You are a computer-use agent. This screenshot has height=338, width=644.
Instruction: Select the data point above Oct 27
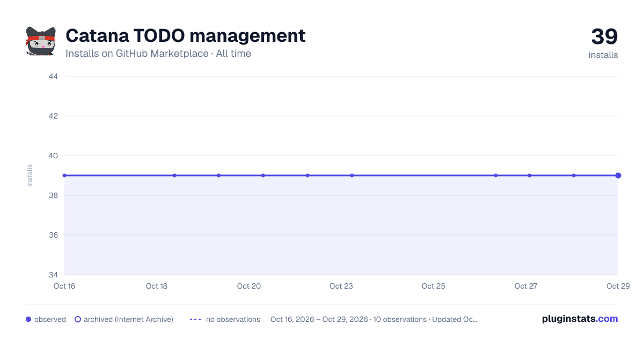(x=530, y=175)
